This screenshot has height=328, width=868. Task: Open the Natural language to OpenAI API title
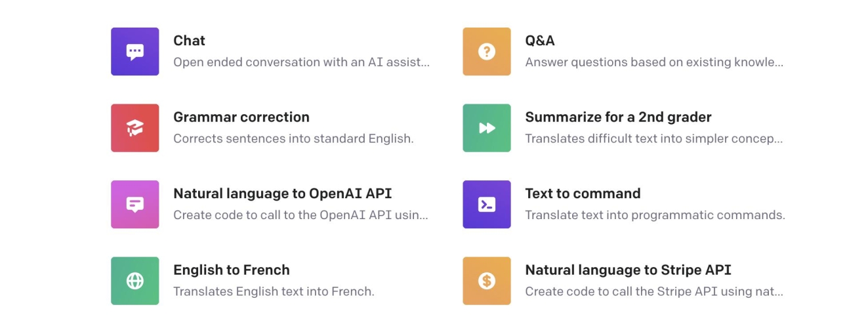point(283,194)
